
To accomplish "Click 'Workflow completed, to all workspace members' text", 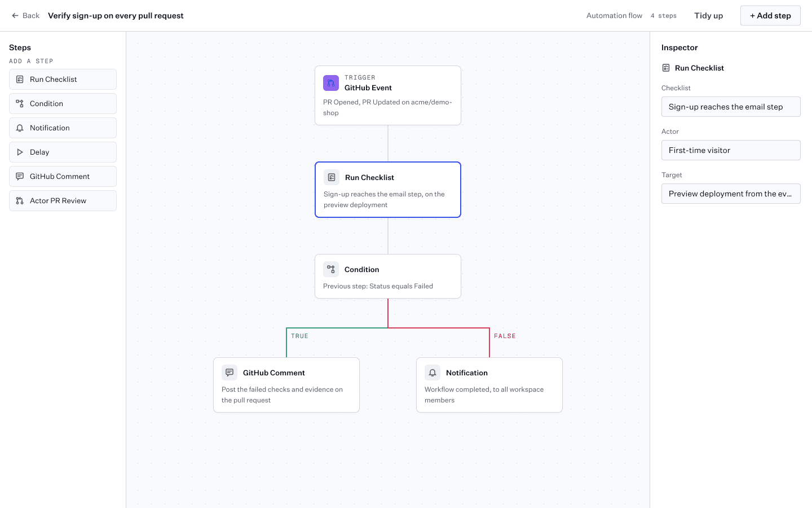I will [484, 395].
